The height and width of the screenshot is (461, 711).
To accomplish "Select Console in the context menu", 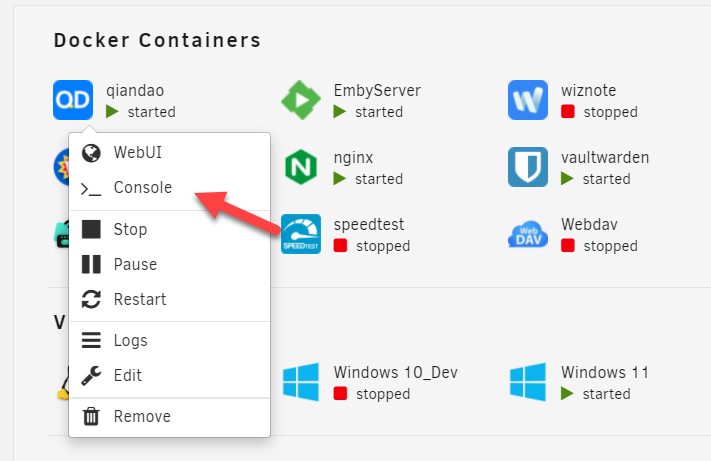I will point(142,187).
